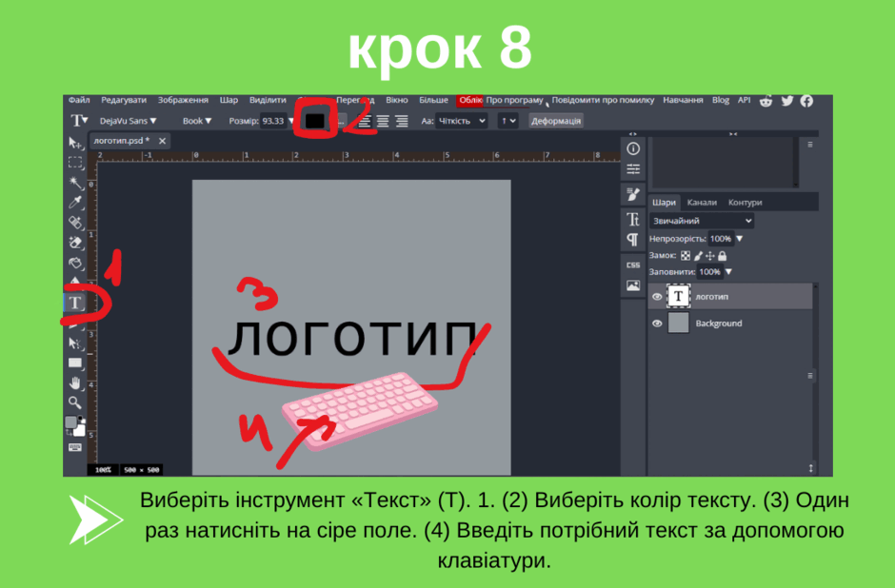Select the Eyedropper tool
The height and width of the screenshot is (588, 895).
(75, 203)
